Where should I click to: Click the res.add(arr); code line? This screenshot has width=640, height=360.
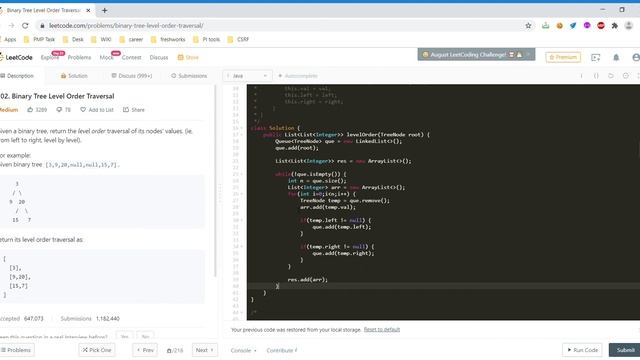click(x=308, y=280)
